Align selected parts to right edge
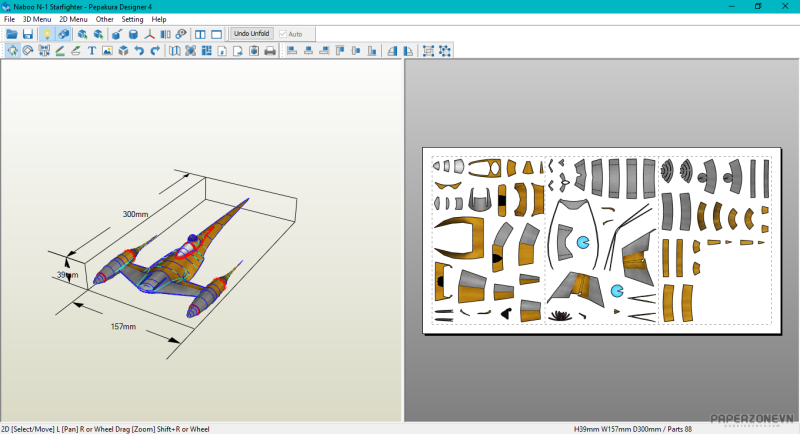This screenshot has width=800, height=434. point(324,50)
